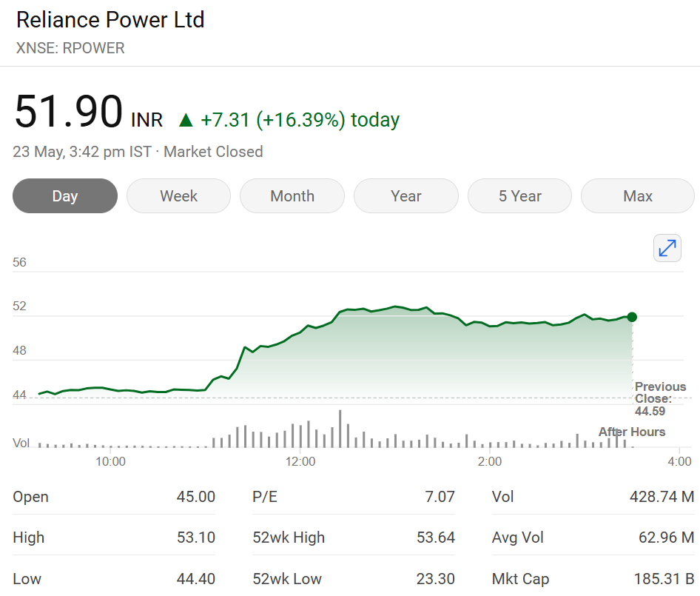
Task: Click the P/E value 7.07
Action: tap(440, 496)
